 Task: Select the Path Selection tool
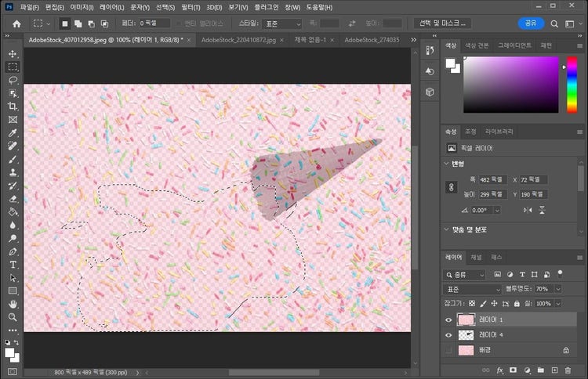click(13, 277)
